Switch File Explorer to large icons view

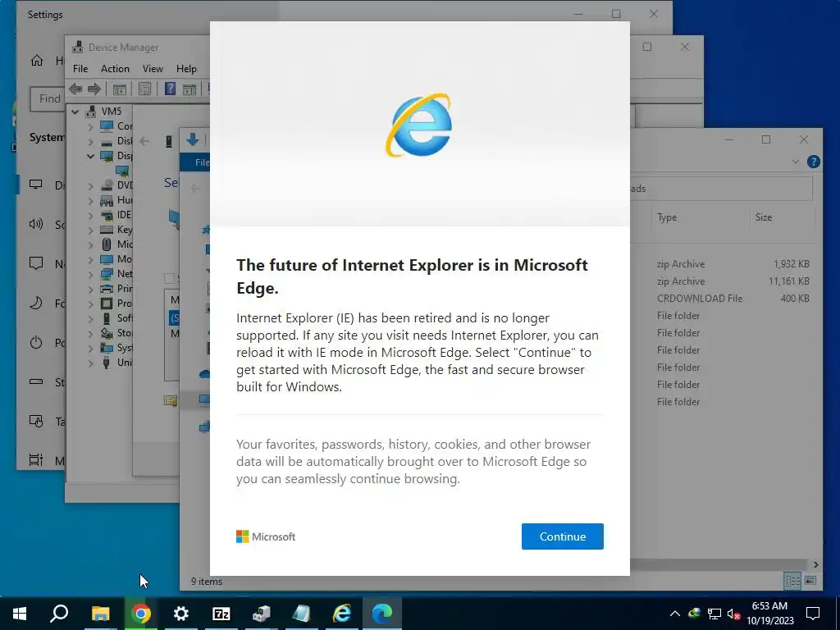point(810,581)
